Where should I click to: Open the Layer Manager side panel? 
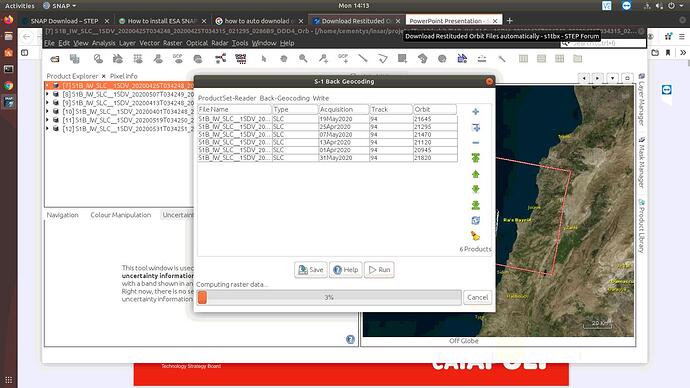642,99
